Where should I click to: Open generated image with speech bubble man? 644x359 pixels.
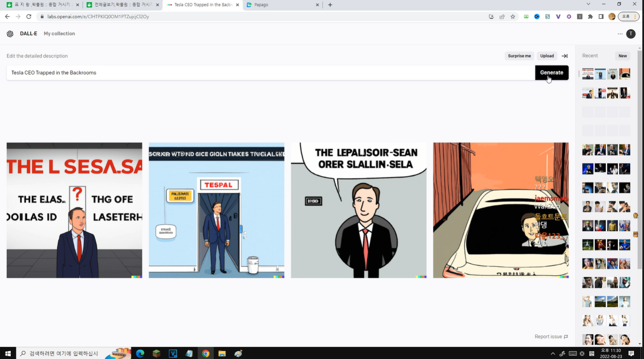pos(359,210)
